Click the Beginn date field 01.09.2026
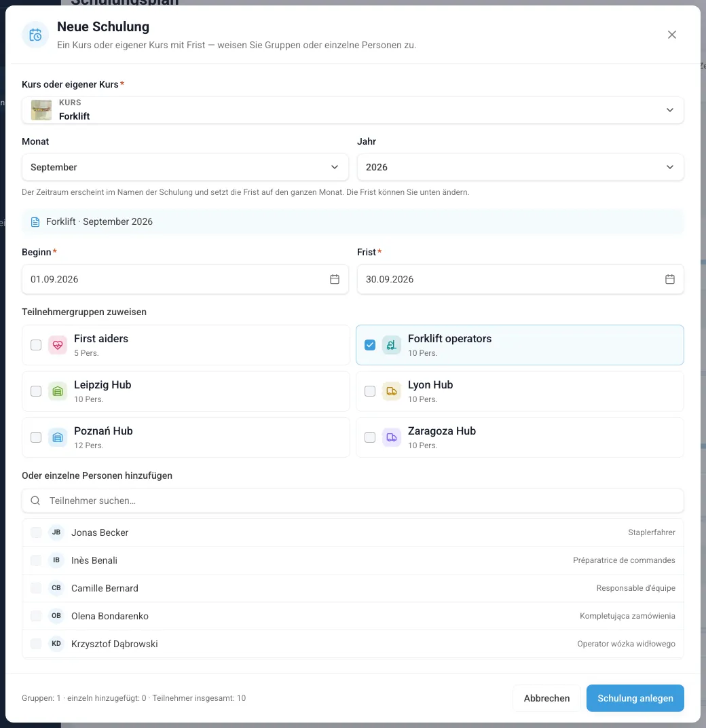Screen dimensions: 706x728 185,279
